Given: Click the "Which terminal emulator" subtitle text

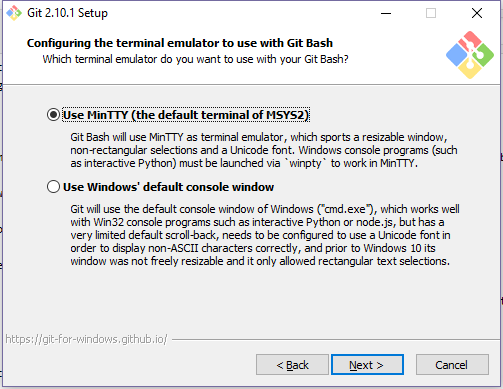Looking at the screenshot, I should (195, 59).
